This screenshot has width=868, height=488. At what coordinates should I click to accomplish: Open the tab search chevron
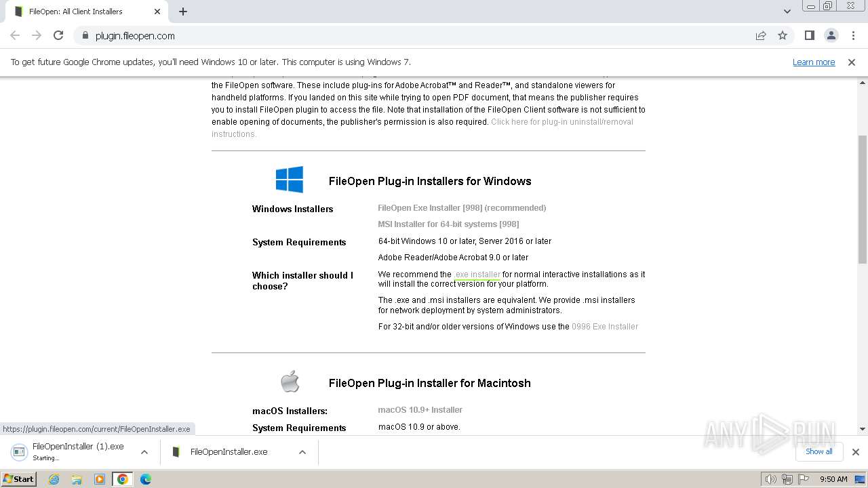(x=787, y=12)
